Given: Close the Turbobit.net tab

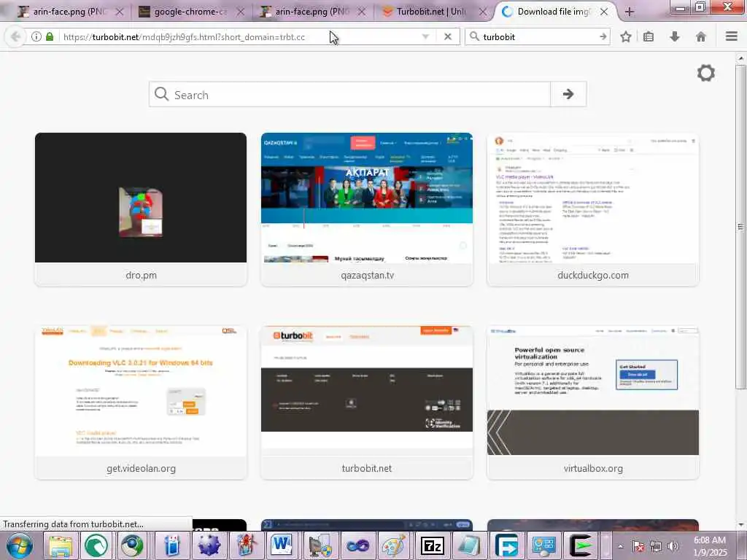Looking at the screenshot, I should click(x=483, y=12).
